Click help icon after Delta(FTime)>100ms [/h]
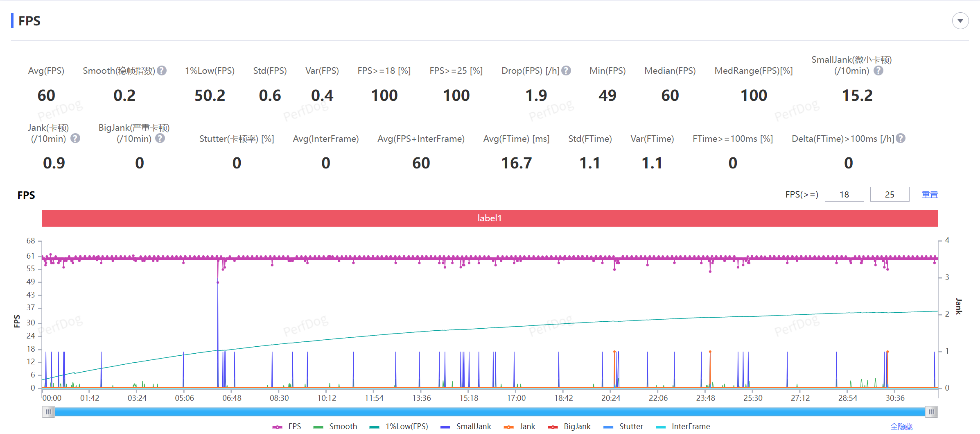 click(x=901, y=139)
